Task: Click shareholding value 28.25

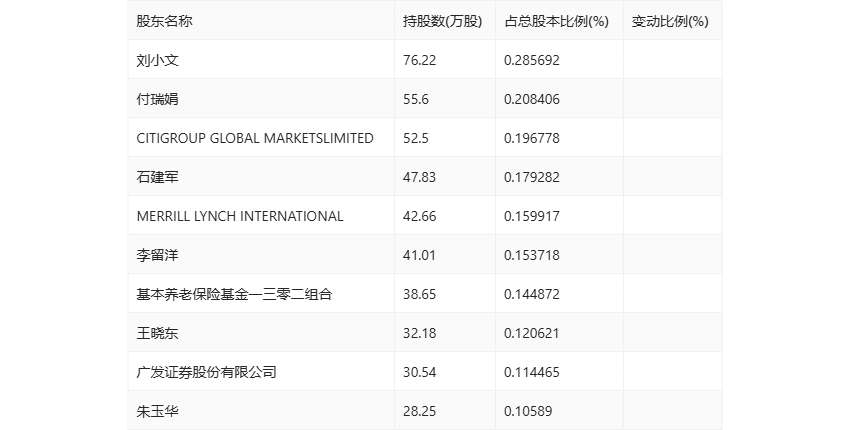Action: pos(420,412)
